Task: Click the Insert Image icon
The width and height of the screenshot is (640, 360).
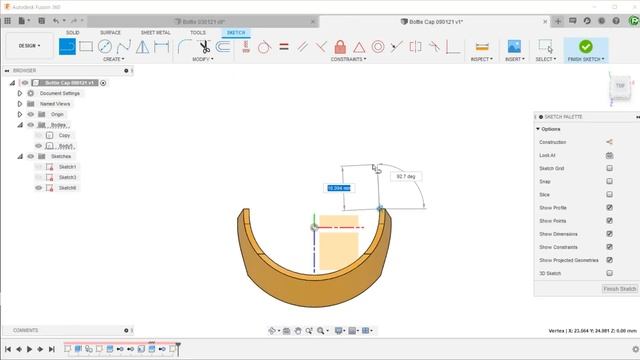Action: coord(514,47)
